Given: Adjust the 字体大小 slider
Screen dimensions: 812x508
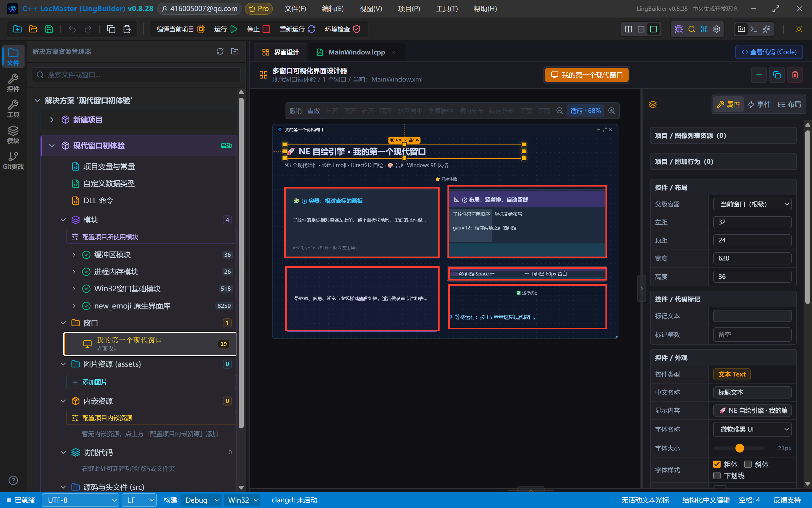Looking at the screenshot, I should pyautogui.click(x=739, y=448).
